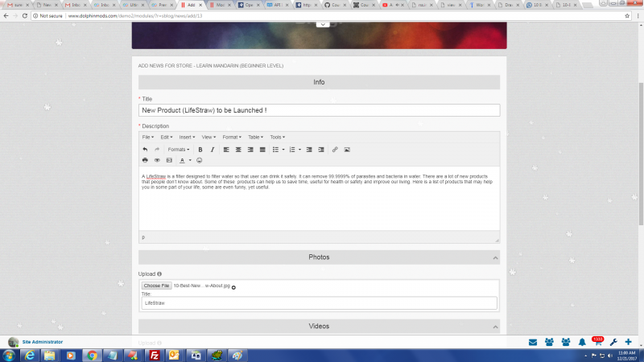Open the Insert menu in editor
644x362 pixels.
(187, 137)
